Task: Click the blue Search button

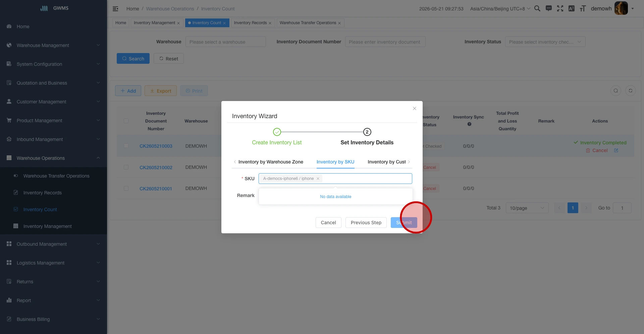Action: (133, 58)
